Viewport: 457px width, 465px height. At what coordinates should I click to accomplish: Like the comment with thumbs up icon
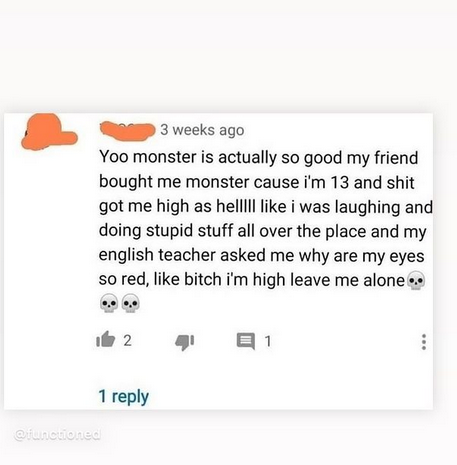coord(106,340)
